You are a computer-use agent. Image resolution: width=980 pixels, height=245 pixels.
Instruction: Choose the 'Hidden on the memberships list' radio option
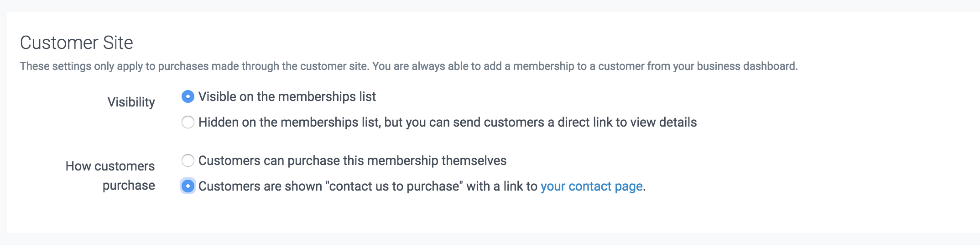click(188, 122)
